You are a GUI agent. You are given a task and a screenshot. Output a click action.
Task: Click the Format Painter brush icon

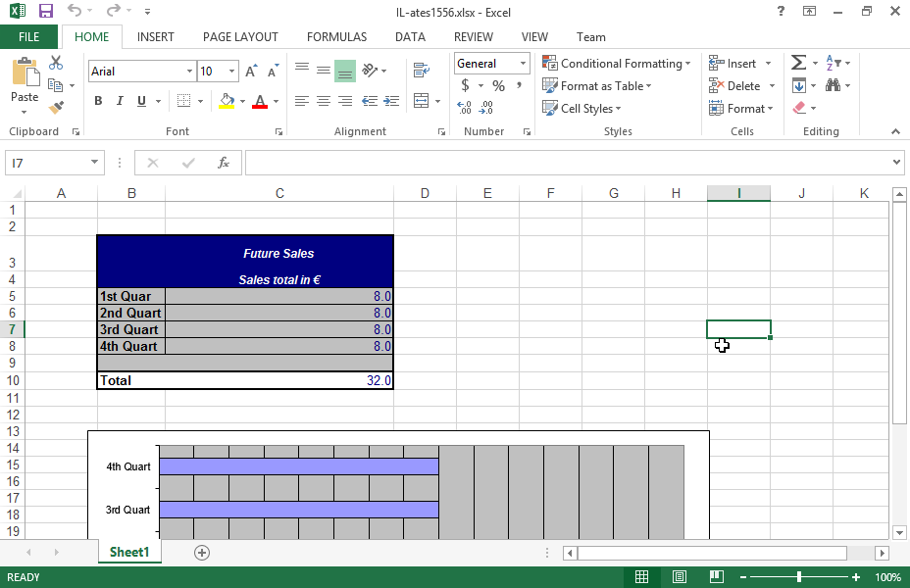(56, 107)
